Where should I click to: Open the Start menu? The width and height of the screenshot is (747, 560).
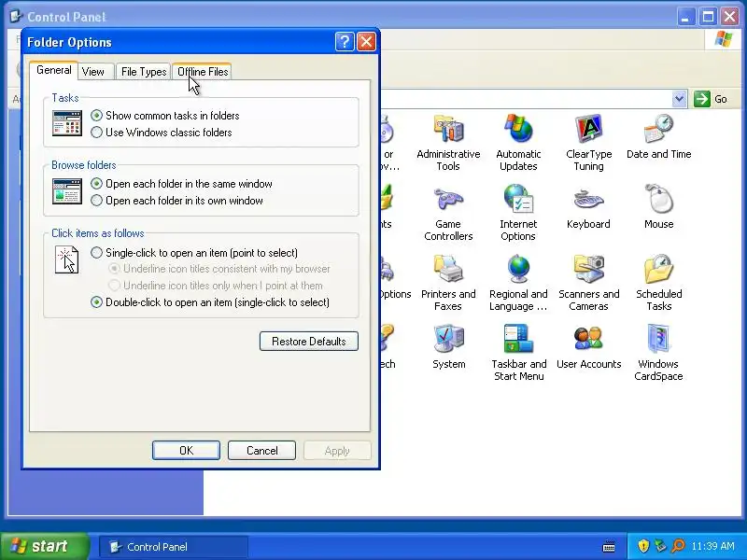click(45, 546)
